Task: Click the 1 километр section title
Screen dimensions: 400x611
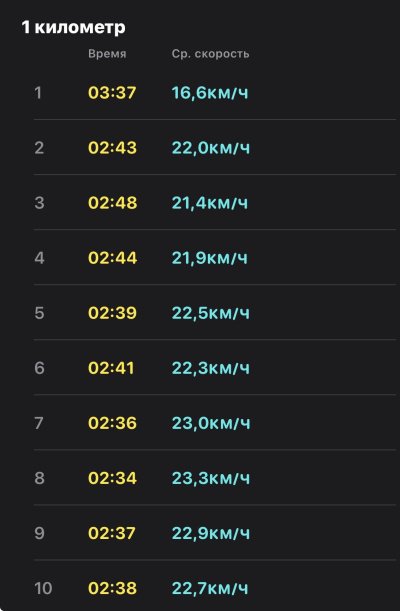Action: [x=74, y=28]
